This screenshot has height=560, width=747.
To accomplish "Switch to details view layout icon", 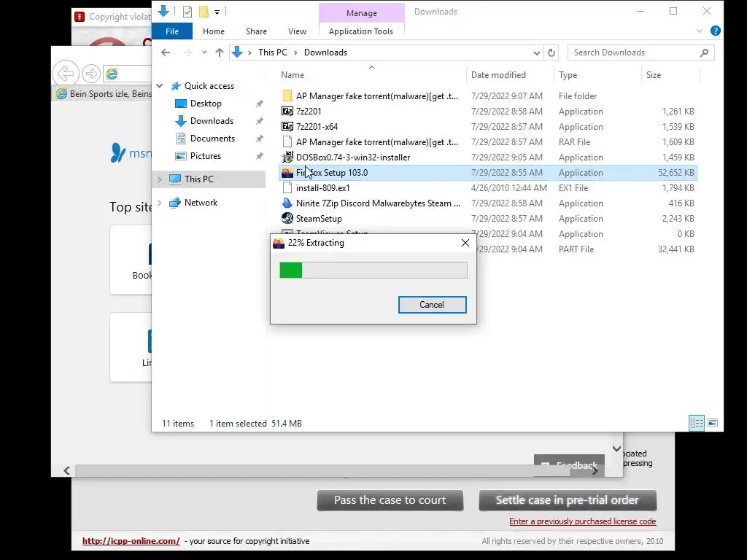I will [x=697, y=423].
